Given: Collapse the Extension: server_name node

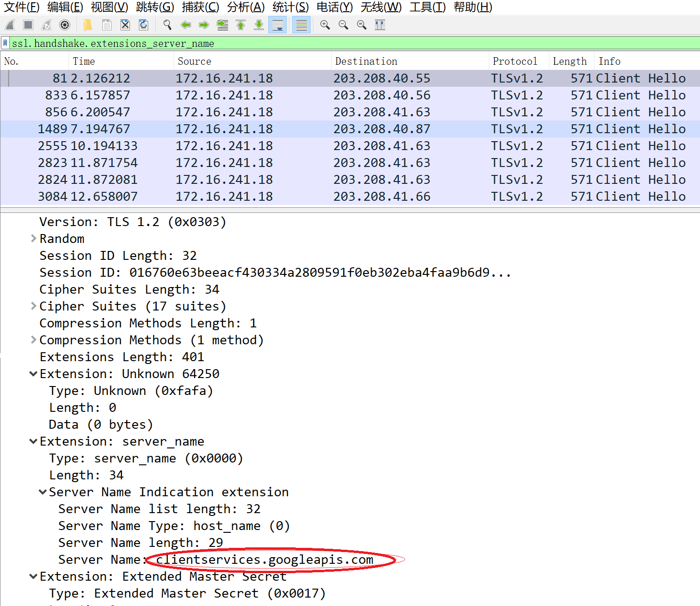Looking at the screenshot, I should pos(33,441).
